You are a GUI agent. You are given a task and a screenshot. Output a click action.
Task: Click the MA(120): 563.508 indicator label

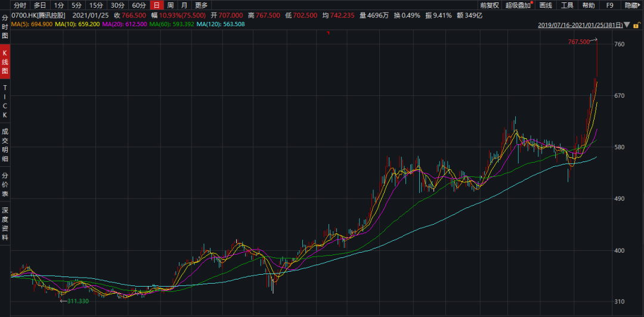(219, 24)
